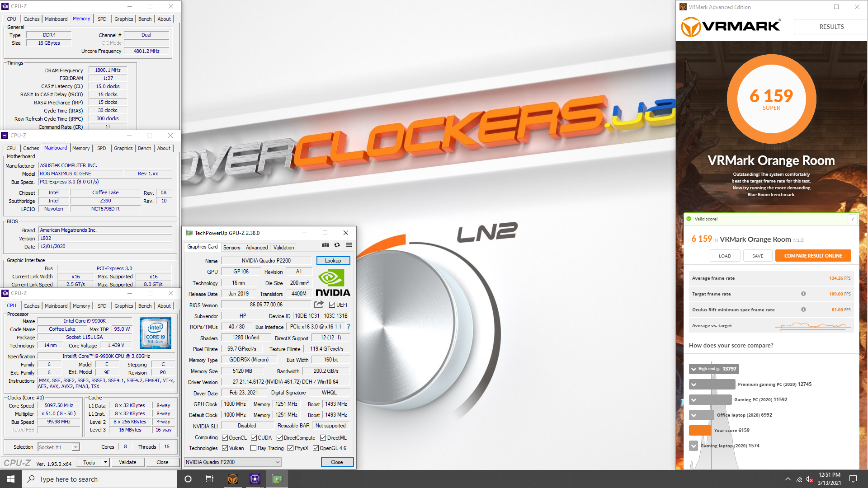Click the CPU-Z taskbar icon
Viewport: 868px width, 488px height.
(255, 479)
